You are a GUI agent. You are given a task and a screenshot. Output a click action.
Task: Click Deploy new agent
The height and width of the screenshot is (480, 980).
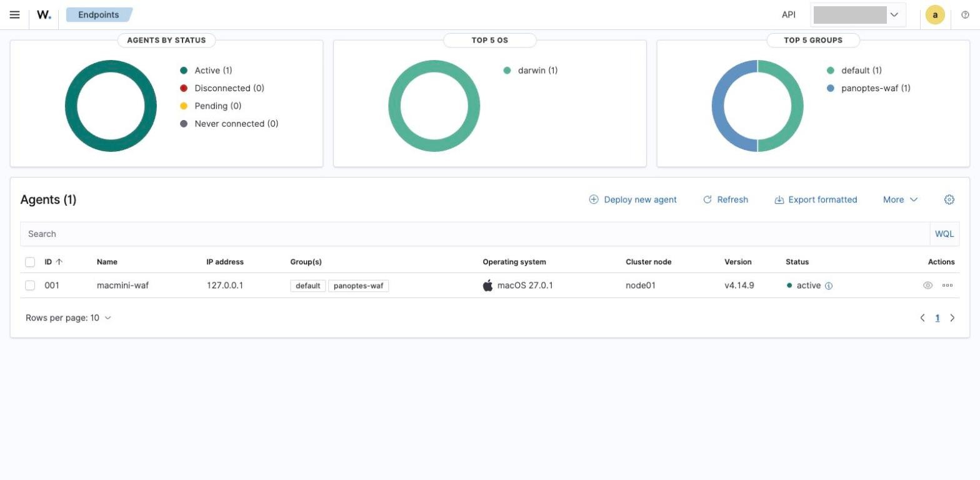tap(632, 199)
